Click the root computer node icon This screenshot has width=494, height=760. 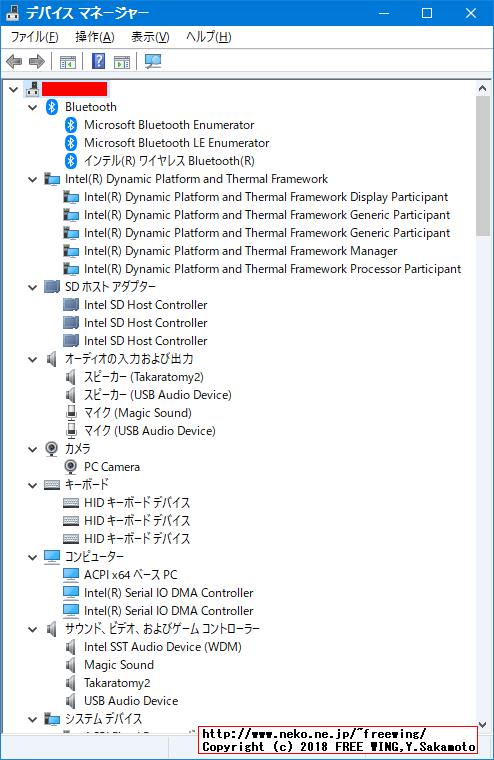[32, 89]
